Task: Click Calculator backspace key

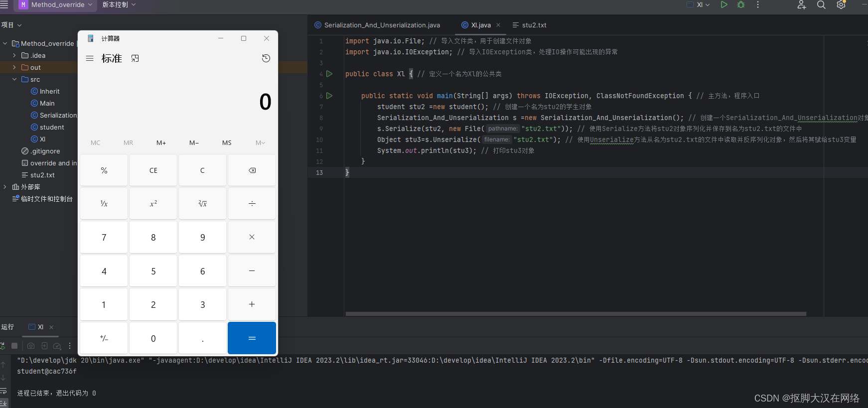Action: (x=252, y=170)
